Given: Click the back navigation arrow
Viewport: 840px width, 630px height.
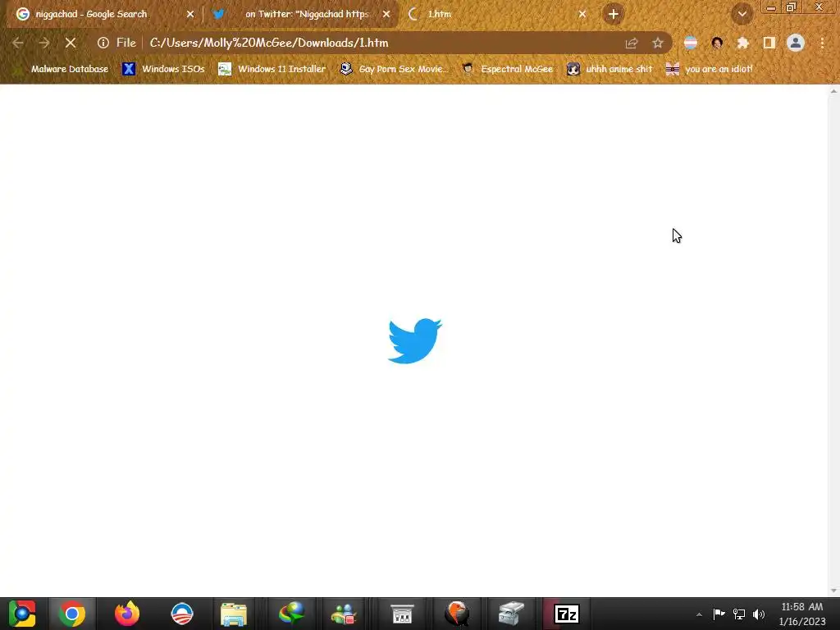Looking at the screenshot, I should point(18,43).
